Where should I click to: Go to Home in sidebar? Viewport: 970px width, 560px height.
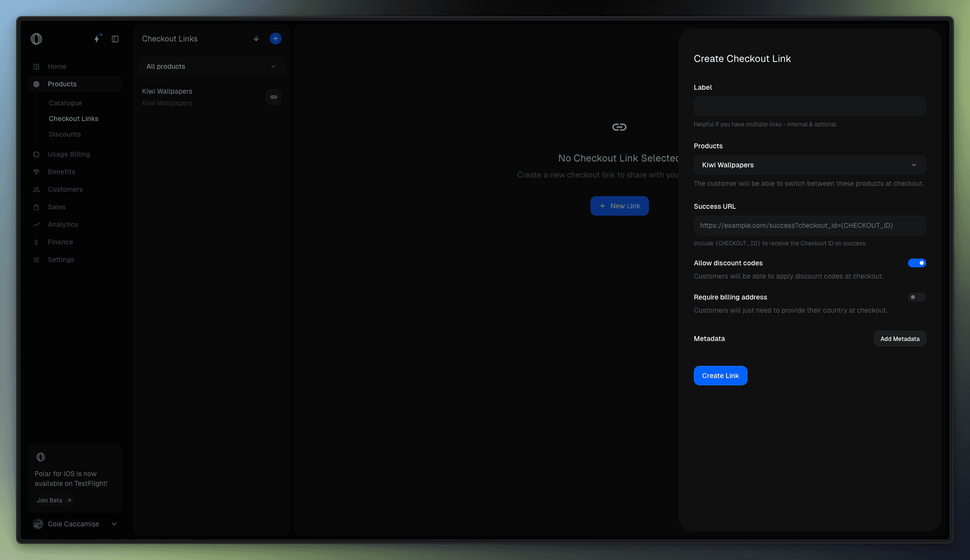(x=75, y=66)
